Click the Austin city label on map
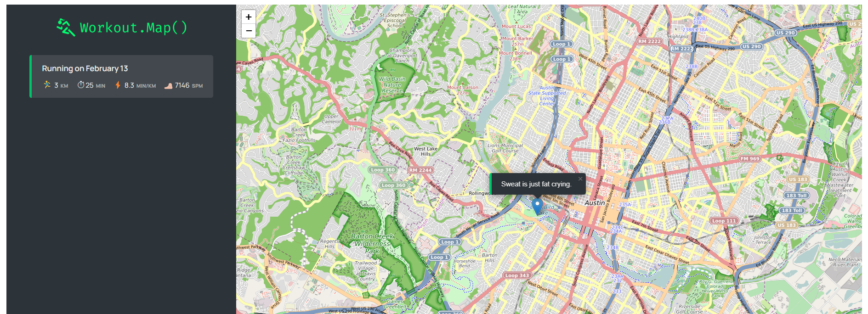This screenshot has height=314, width=868. (595, 203)
